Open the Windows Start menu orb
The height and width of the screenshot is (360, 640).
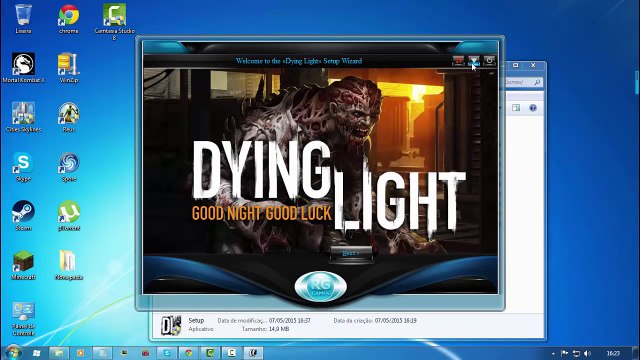click(x=13, y=352)
